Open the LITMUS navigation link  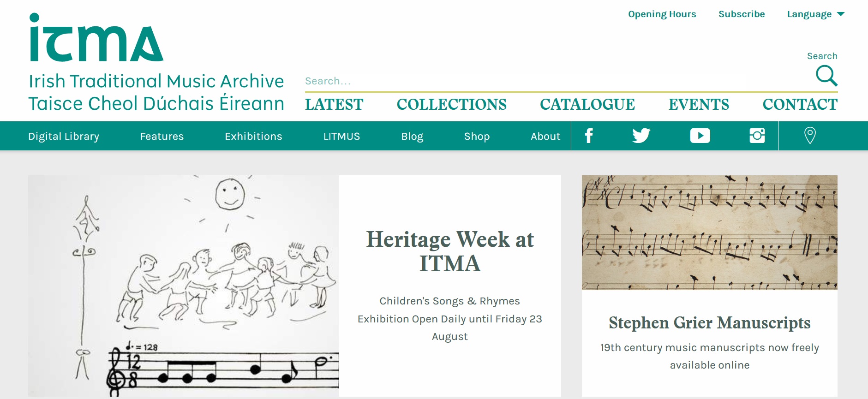(341, 137)
